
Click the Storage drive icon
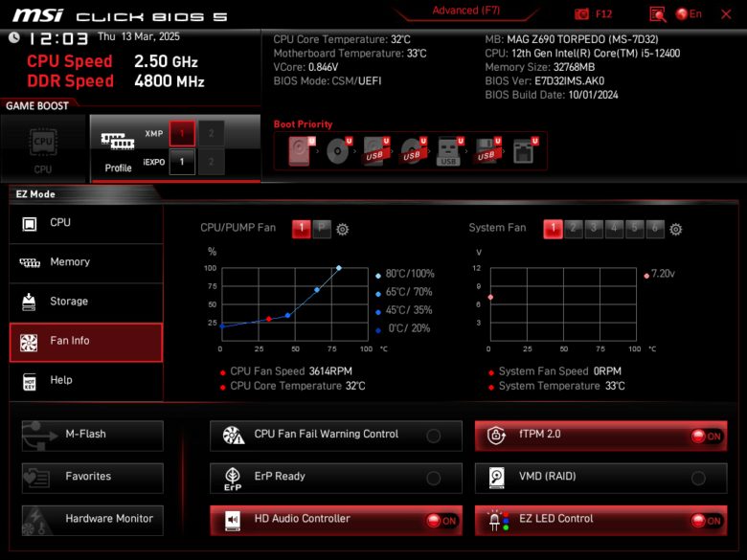pyautogui.click(x=29, y=302)
